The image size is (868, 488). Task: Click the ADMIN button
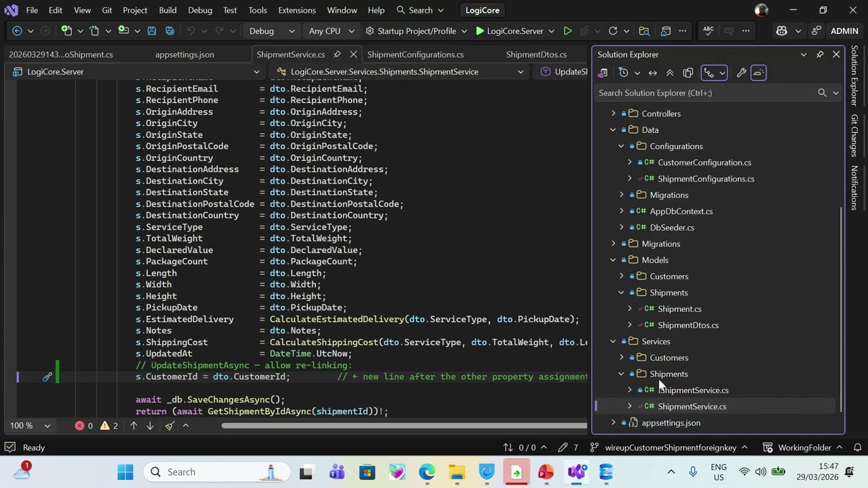click(844, 30)
